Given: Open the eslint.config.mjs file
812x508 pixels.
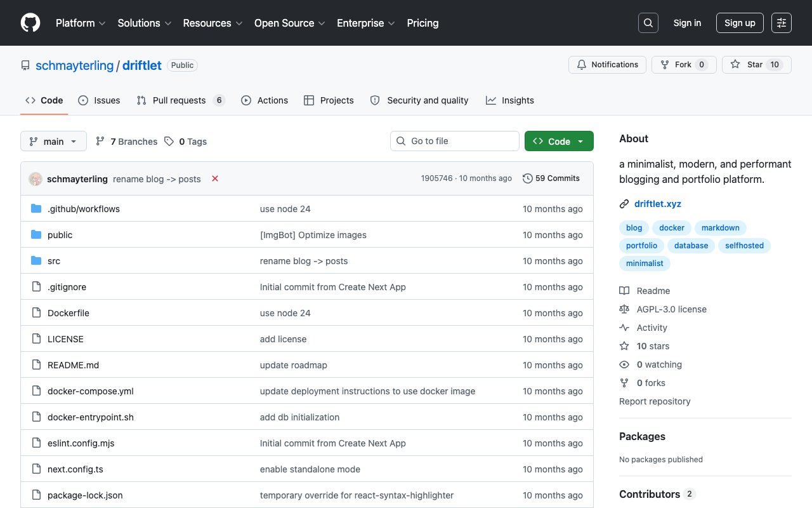Looking at the screenshot, I should click(x=81, y=443).
